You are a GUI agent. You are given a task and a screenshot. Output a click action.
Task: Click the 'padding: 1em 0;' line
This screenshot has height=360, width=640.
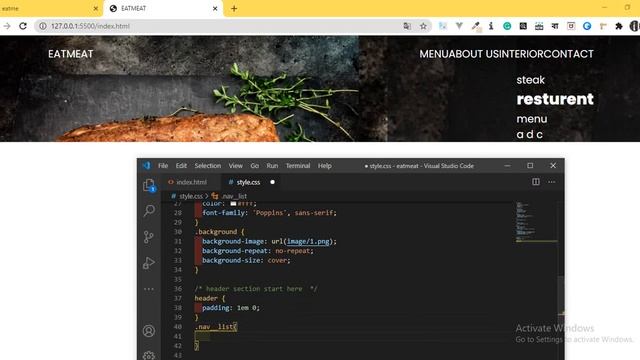point(231,308)
